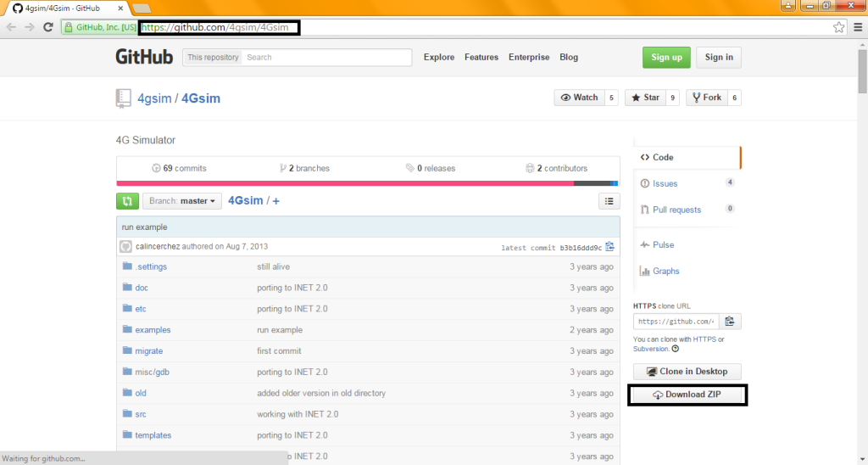Fork the repository
Image resolution: width=868 pixels, height=465 pixels.
pyautogui.click(x=706, y=98)
